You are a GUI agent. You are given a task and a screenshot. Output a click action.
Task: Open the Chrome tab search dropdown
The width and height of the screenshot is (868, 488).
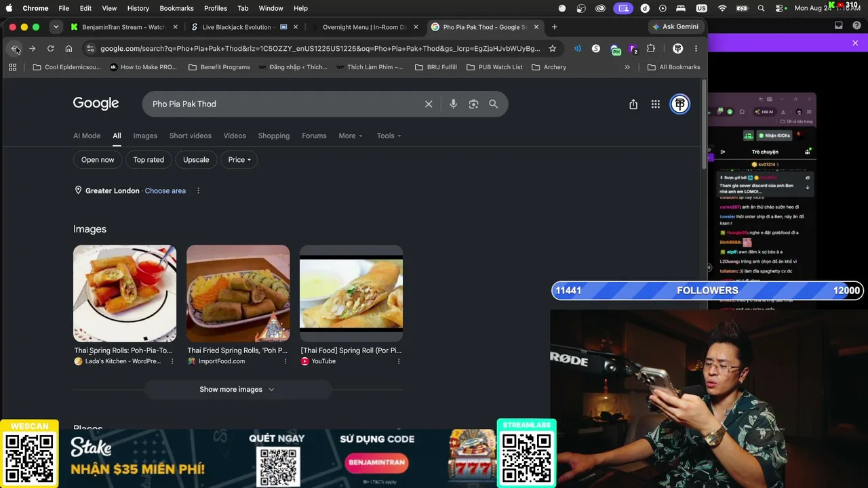(x=56, y=27)
